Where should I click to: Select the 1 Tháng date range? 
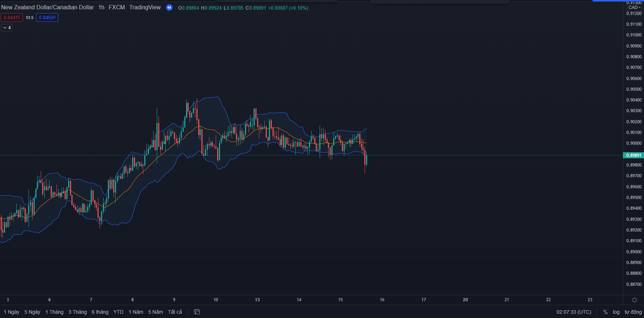(x=54, y=312)
